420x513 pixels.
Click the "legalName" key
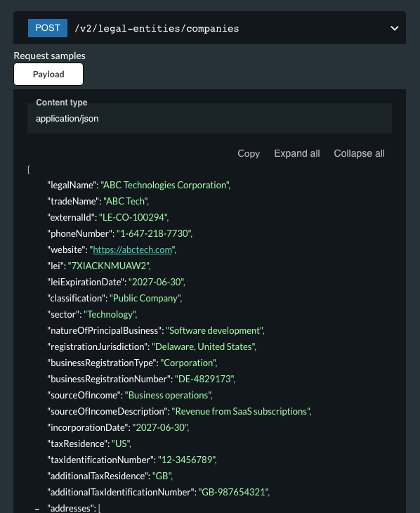(72, 186)
